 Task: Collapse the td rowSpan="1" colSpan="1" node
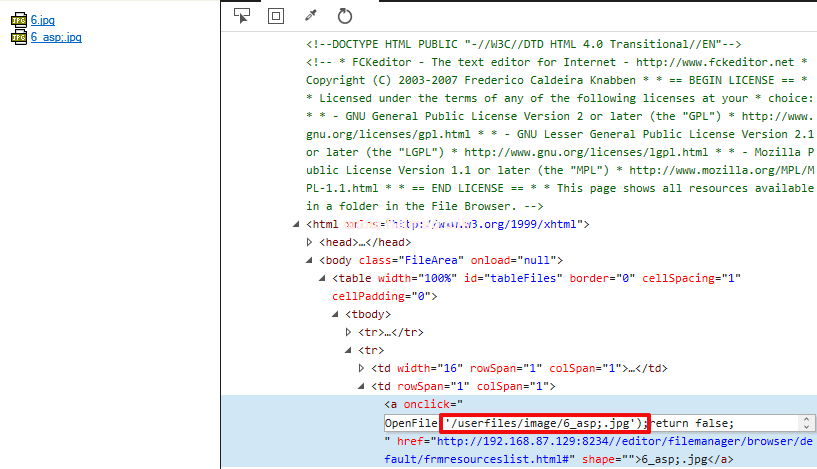tap(362, 386)
